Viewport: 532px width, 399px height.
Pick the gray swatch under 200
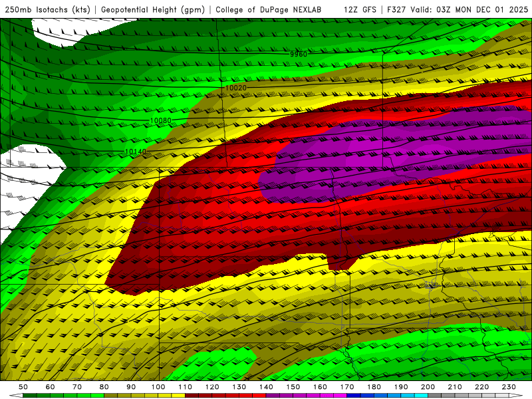click(x=435, y=396)
